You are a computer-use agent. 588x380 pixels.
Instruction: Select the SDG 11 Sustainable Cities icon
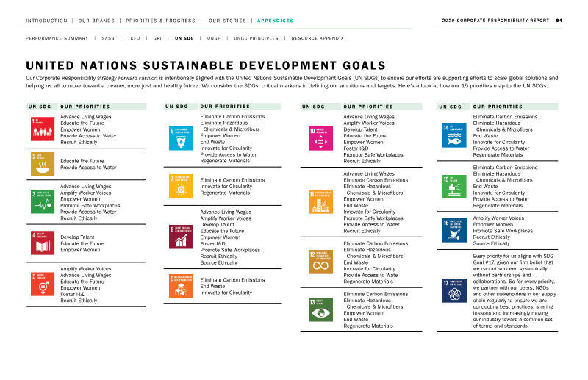(x=320, y=202)
